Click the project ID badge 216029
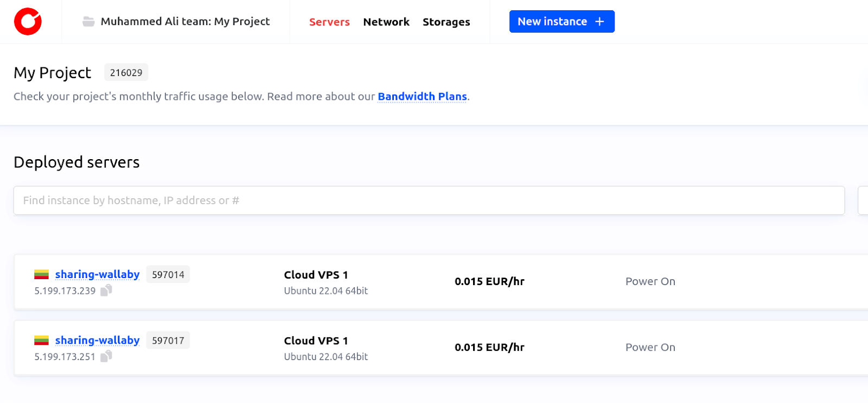Screen dimensions: 868x403 [x=126, y=73]
